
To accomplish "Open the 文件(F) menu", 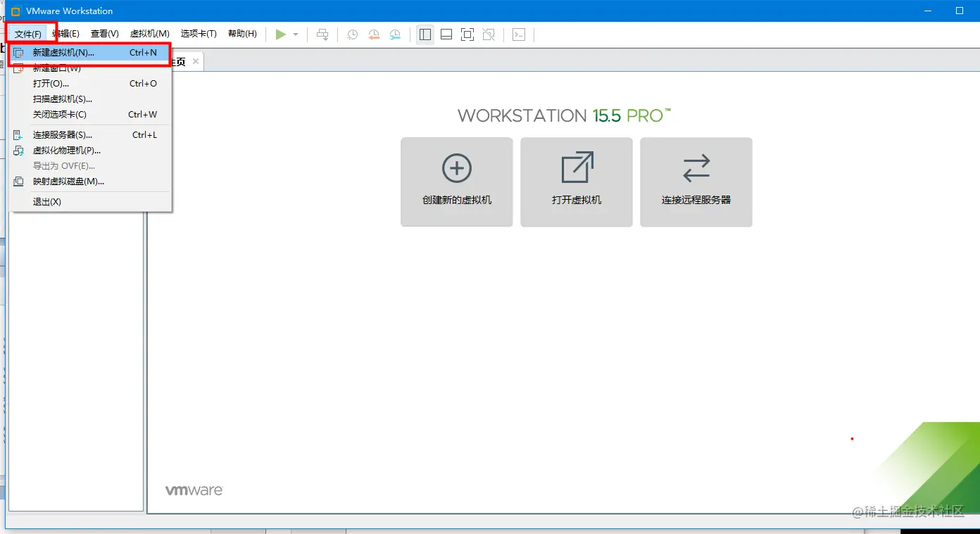I will pyautogui.click(x=28, y=34).
